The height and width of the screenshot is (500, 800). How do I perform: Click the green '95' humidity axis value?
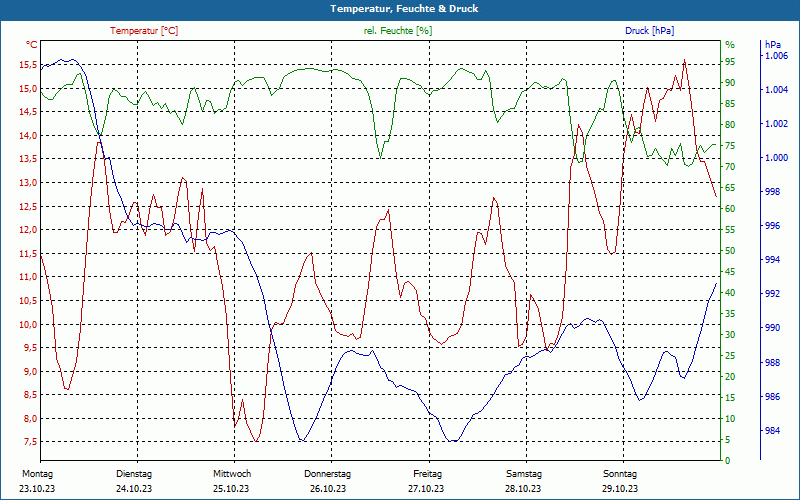(x=730, y=62)
